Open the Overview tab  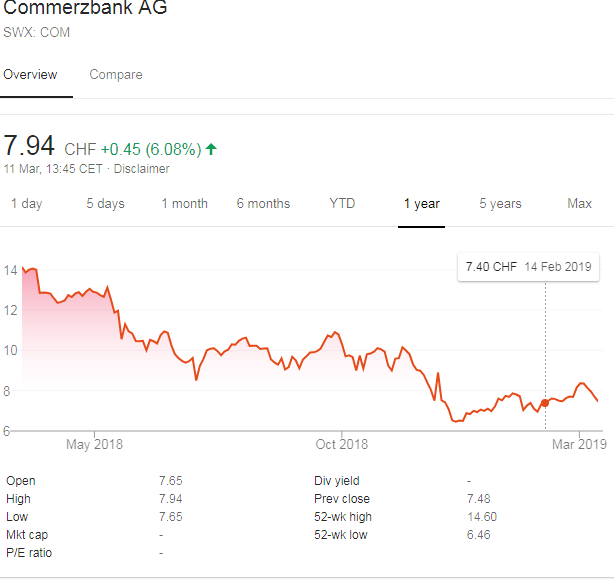click(30, 75)
